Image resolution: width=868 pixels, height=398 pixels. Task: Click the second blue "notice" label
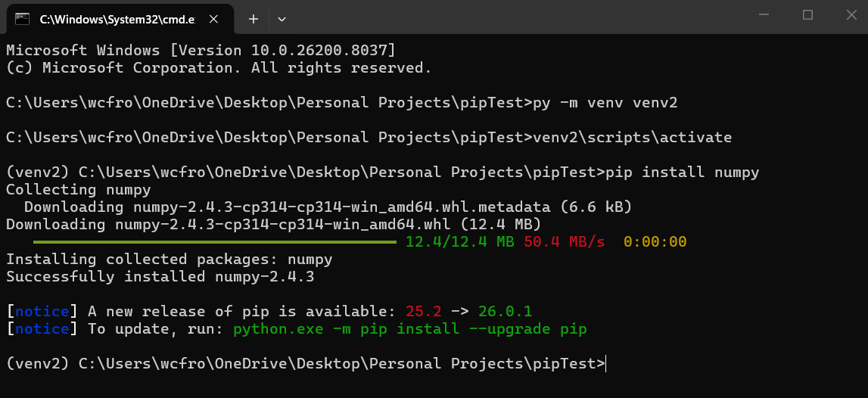click(42, 329)
